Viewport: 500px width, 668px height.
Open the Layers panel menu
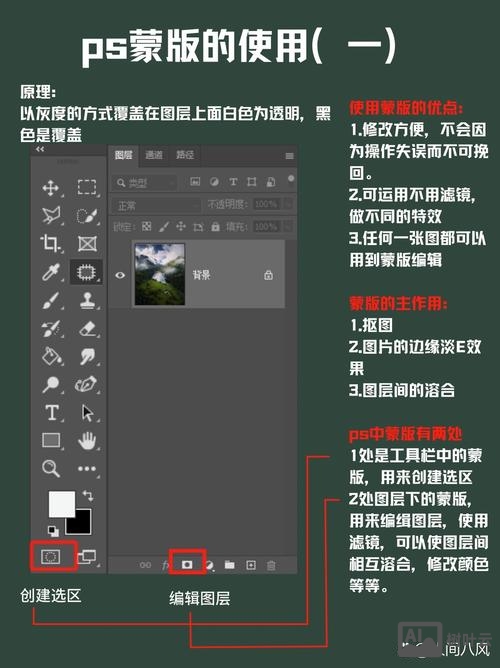click(x=290, y=155)
